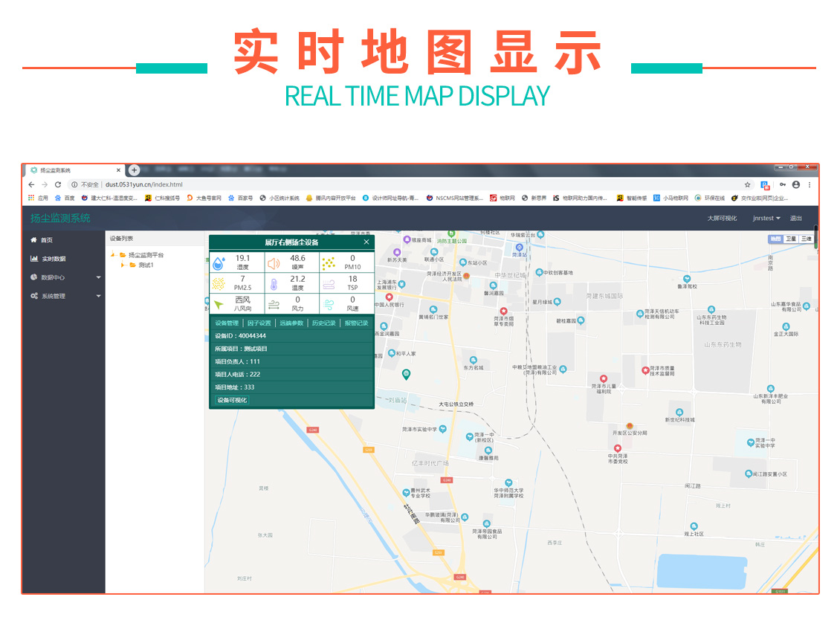Select the 地图 map view mode
The image size is (840, 623).
click(775, 239)
